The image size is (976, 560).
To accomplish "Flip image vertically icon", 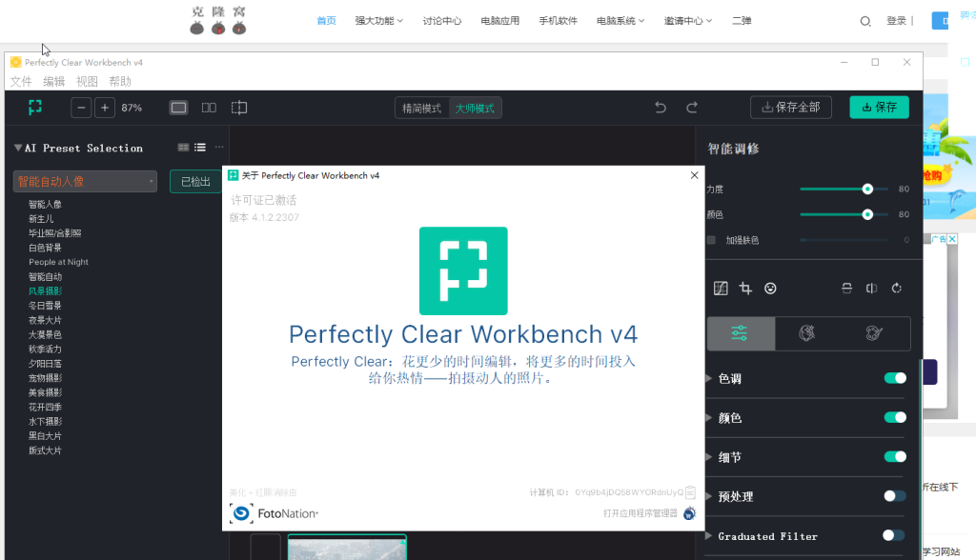I will pyautogui.click(x=846, y=288).
